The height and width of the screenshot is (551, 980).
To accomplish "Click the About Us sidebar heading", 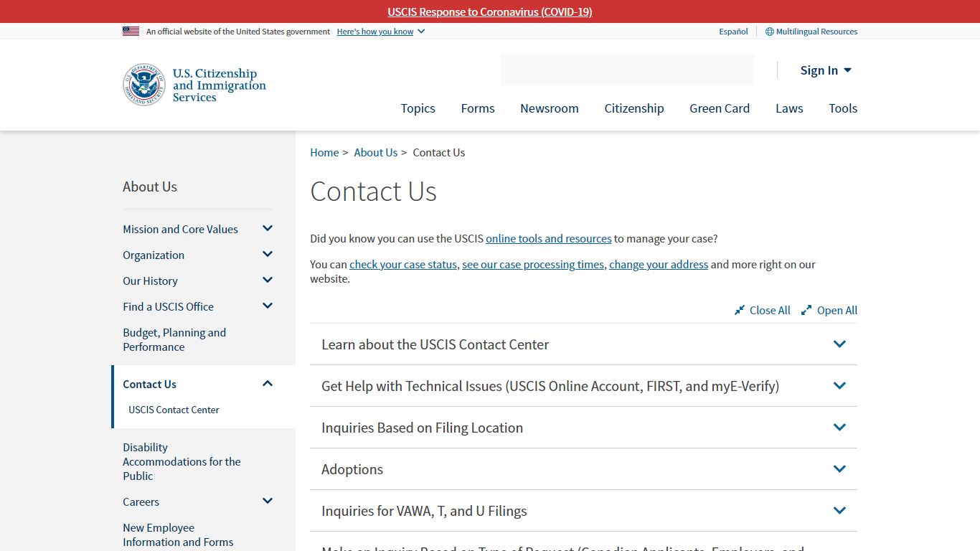I will [x=150, y=187].
